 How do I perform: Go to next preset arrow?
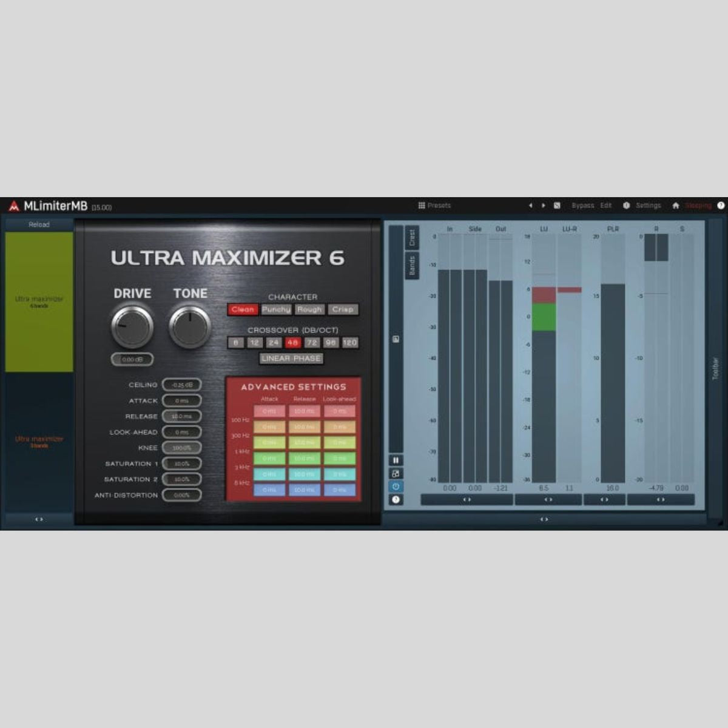click(544, 206)
